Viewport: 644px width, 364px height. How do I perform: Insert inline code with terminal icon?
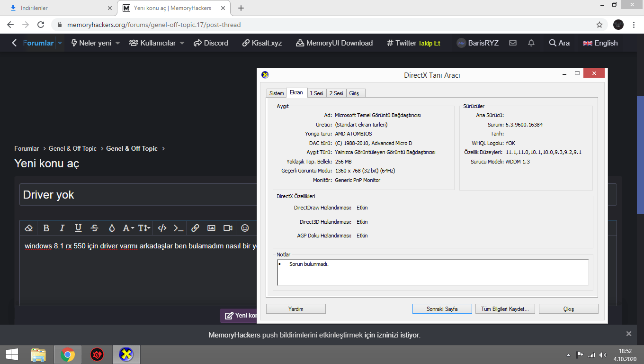coord(179,228)
